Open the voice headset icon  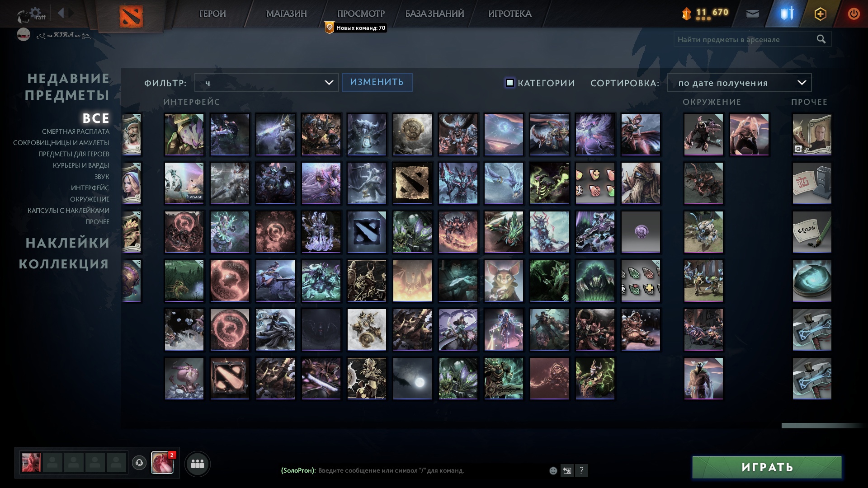[x=139, y=463]
